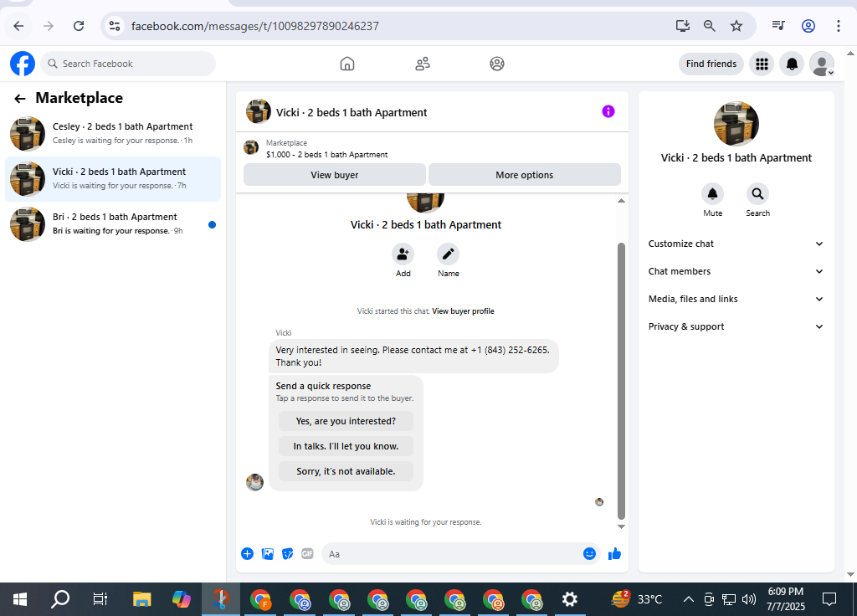The image size is (857, 616).
Task: Open the Home feed icon
Action: [x=347, y=64]
